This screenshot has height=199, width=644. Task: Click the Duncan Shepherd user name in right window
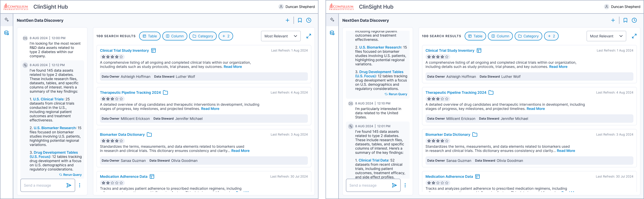[x=626, y=7]
